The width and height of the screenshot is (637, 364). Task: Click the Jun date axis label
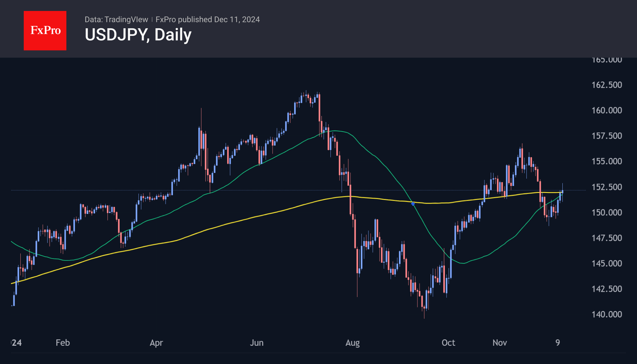pos(257,343)
